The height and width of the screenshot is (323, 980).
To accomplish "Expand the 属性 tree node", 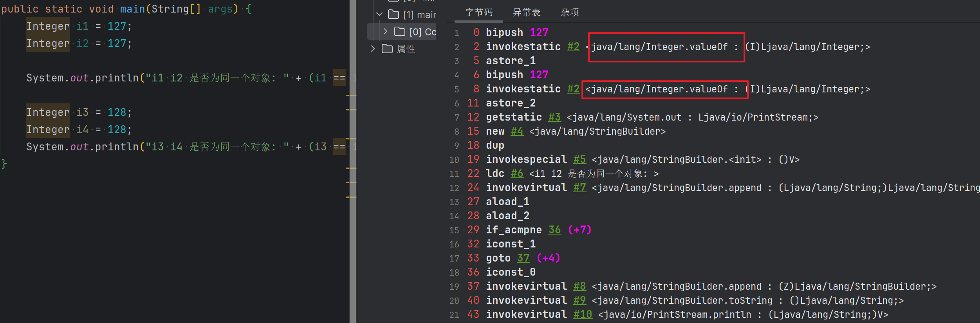I will [x=373, y=49].
